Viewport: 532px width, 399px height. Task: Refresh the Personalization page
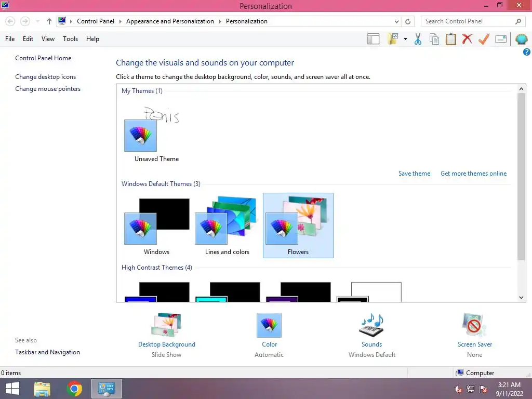click(x=408, y=21)
